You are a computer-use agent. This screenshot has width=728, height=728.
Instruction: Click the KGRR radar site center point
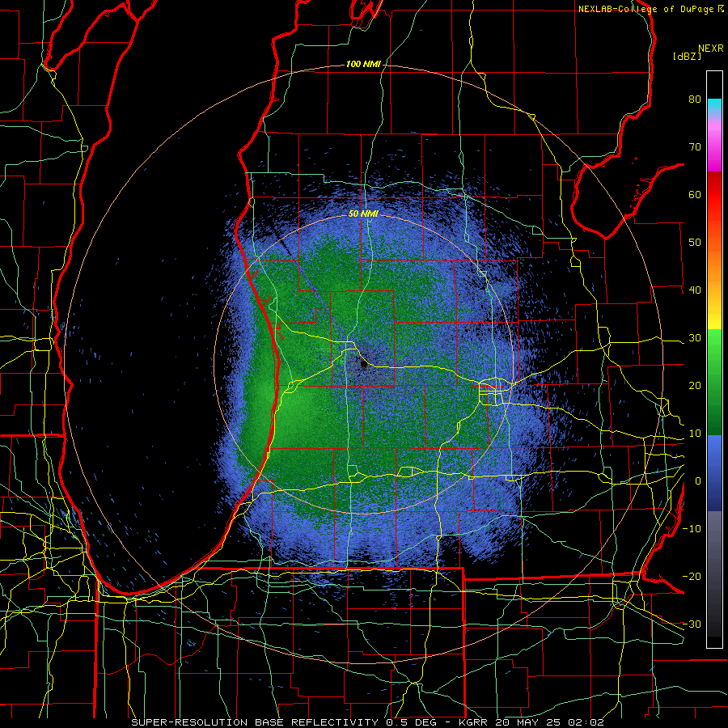[x=363, y=365]
